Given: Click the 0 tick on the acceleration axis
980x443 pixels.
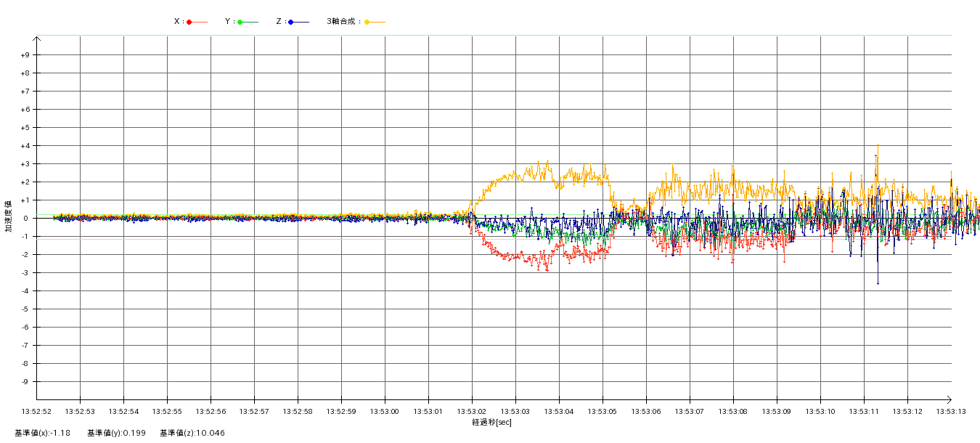Looking at the screenshot, I should [x=26, y=219].
